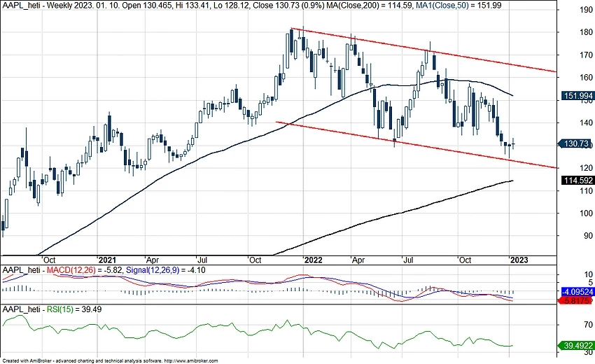The height and width of the screenshot is (364, 595).
Task: Click the '2023' year label on time axis
Action: point(519,260)
